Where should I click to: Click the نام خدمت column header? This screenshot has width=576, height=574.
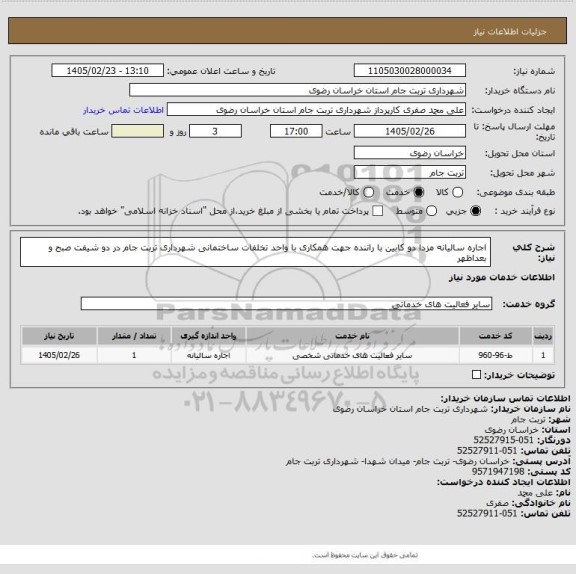(x=352, y=336)
